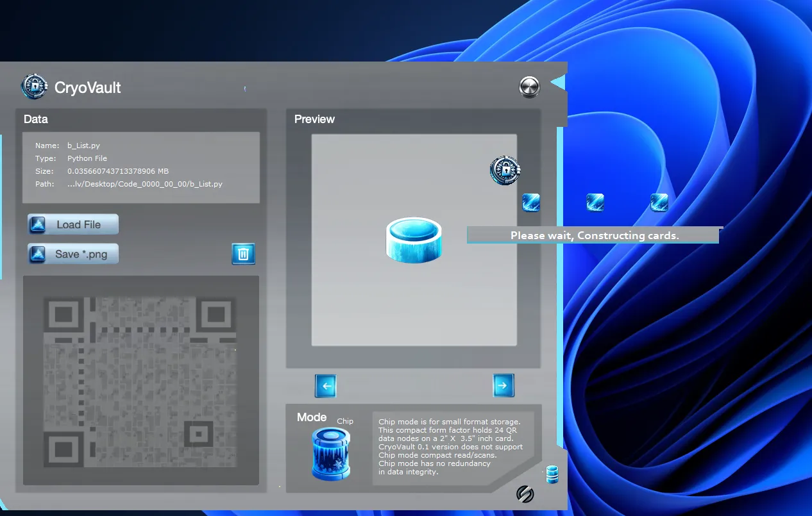Click the QR code preview image
812x516 pixels.
pos(140,380)
